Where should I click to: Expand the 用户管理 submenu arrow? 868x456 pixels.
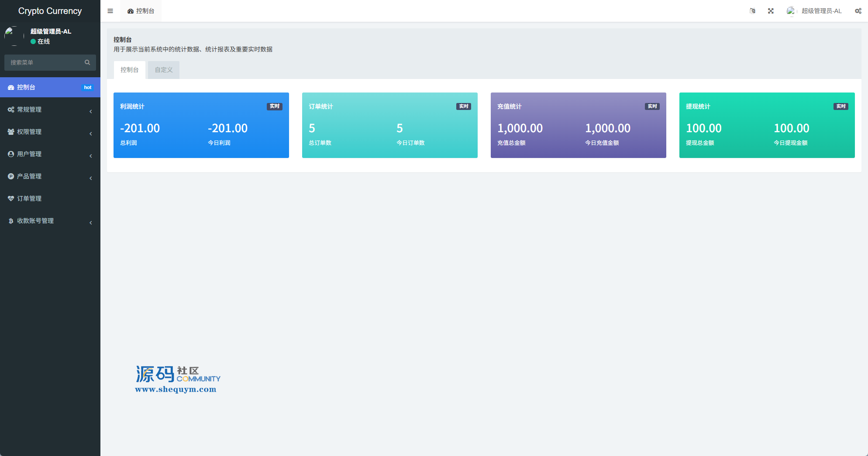[x=91, y=156]
